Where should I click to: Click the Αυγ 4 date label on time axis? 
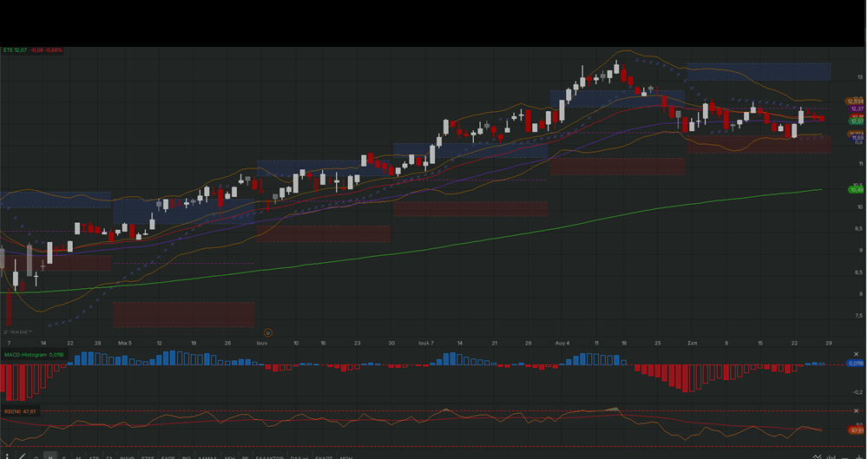click(x=562, y=344)
